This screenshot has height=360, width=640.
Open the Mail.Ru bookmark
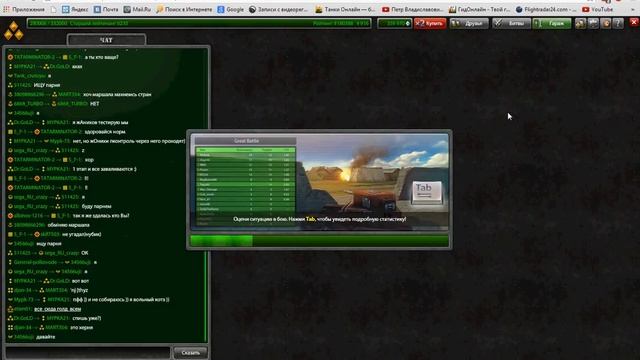138,9
